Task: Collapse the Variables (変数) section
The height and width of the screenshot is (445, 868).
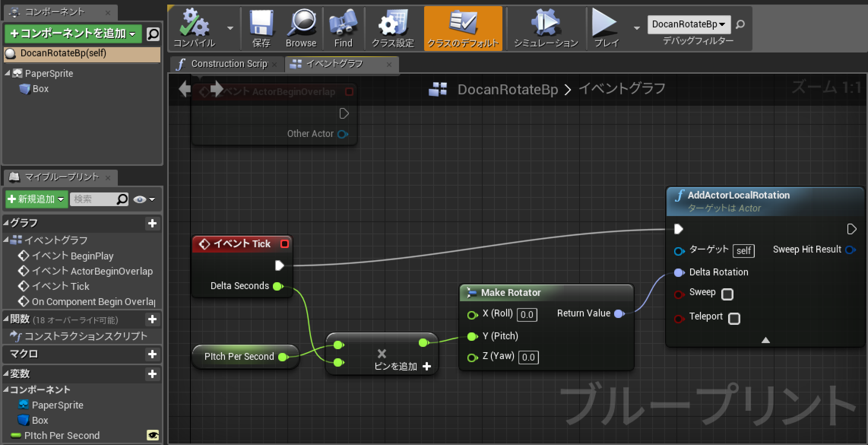Action: (6, 373)
